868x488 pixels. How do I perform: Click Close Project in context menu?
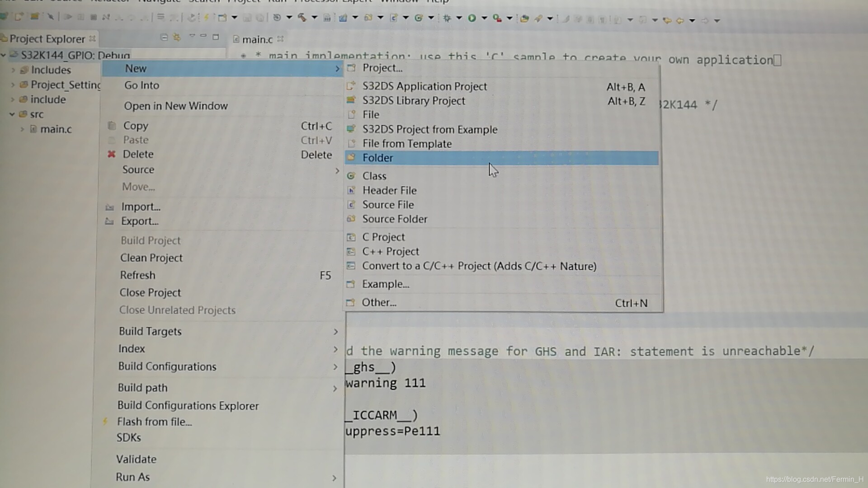pyautogui.click(x=221, y=292)
